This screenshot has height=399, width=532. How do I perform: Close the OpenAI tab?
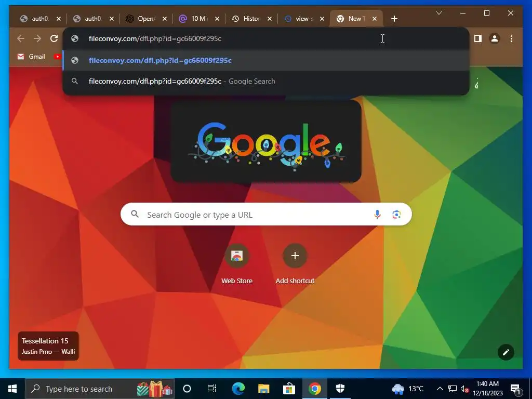click(x=165, y=19)
